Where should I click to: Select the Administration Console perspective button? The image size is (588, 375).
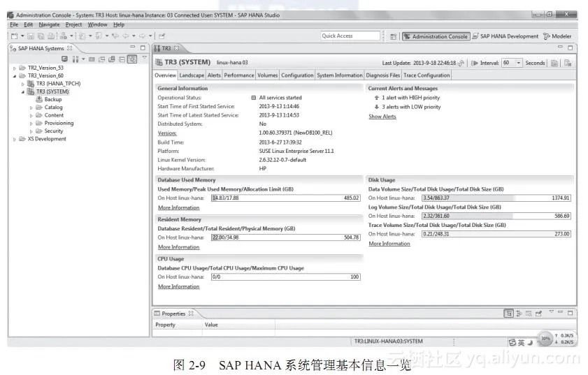pyautogui.click(x=436, y=36)
